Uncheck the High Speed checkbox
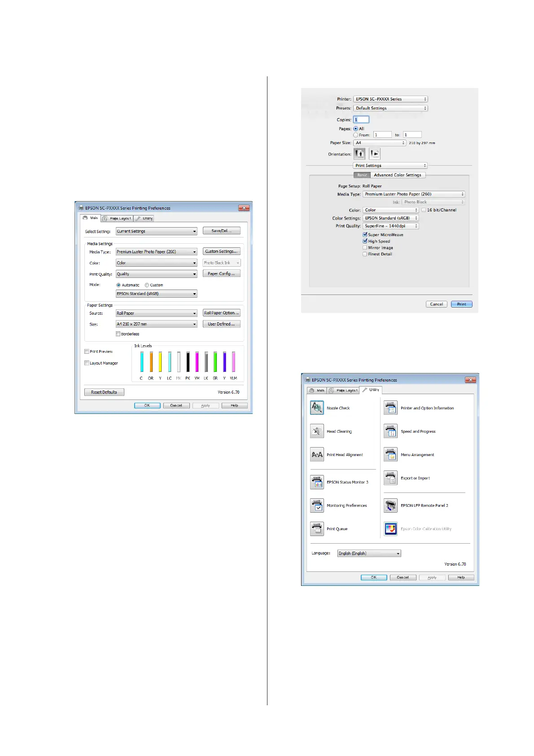Screen dimensions: 534x756 365,241
